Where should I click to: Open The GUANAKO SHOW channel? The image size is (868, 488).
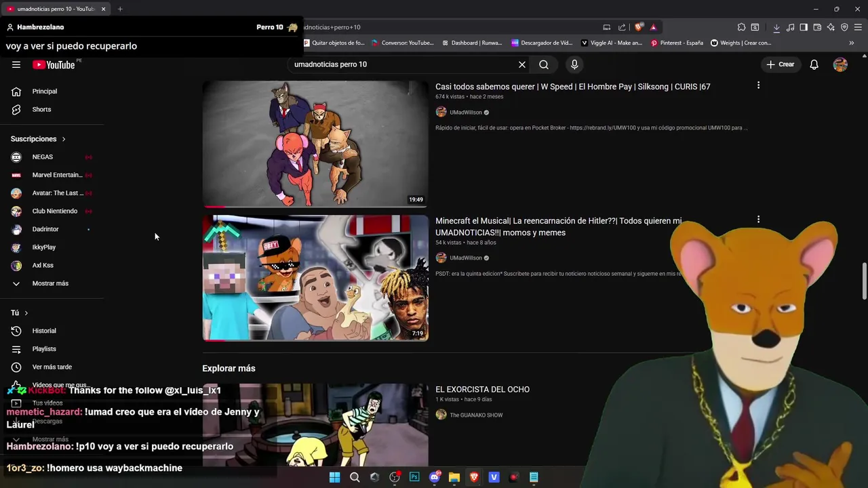[x=476, y=415]
